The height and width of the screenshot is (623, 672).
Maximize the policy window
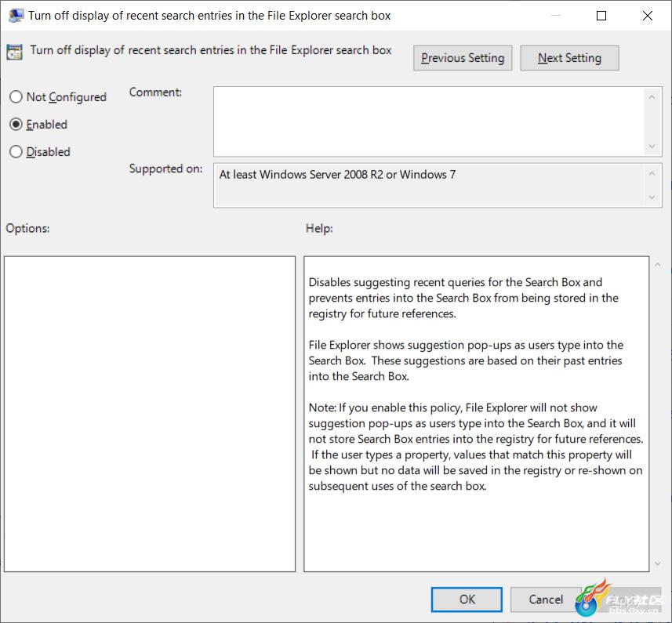point(601,16)
